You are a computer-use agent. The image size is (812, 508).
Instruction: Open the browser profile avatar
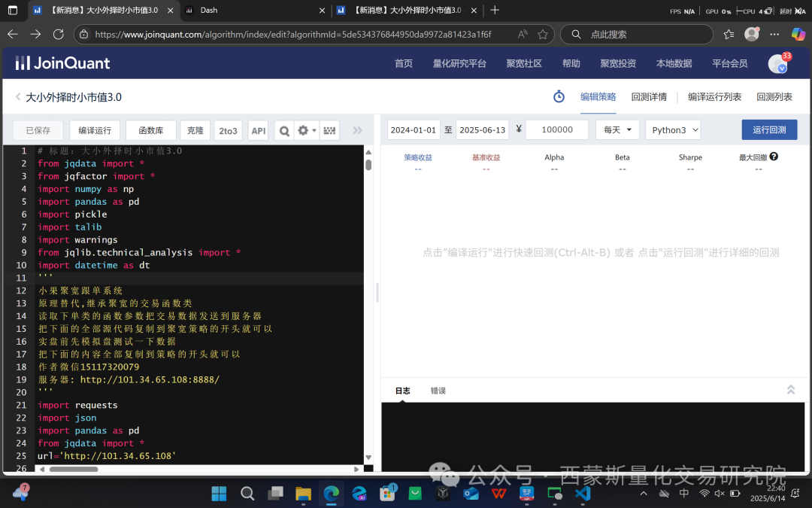coord(751,34)
